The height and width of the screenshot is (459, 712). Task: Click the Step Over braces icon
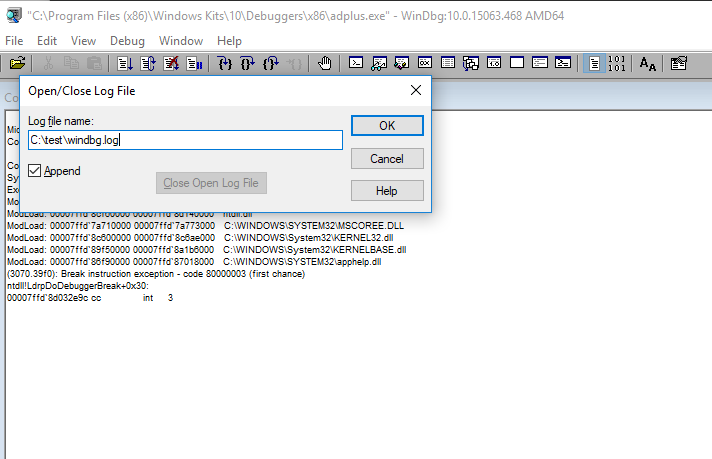point(248,63)
